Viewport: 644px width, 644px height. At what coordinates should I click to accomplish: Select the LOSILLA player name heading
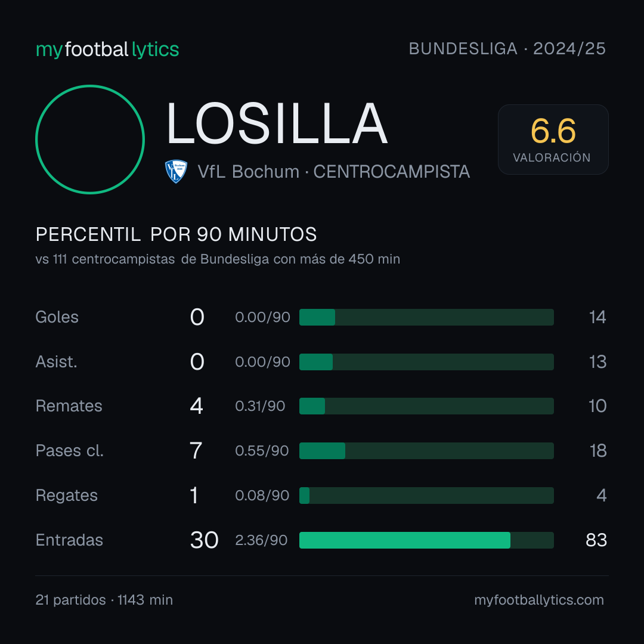coord(277,123)
